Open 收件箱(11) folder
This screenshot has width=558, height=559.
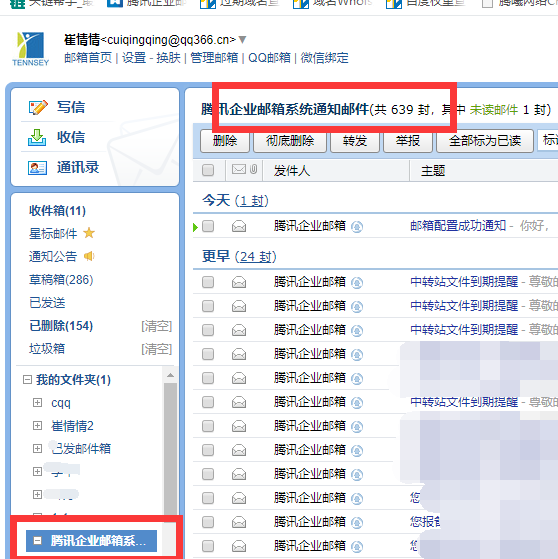click(57, 211)
